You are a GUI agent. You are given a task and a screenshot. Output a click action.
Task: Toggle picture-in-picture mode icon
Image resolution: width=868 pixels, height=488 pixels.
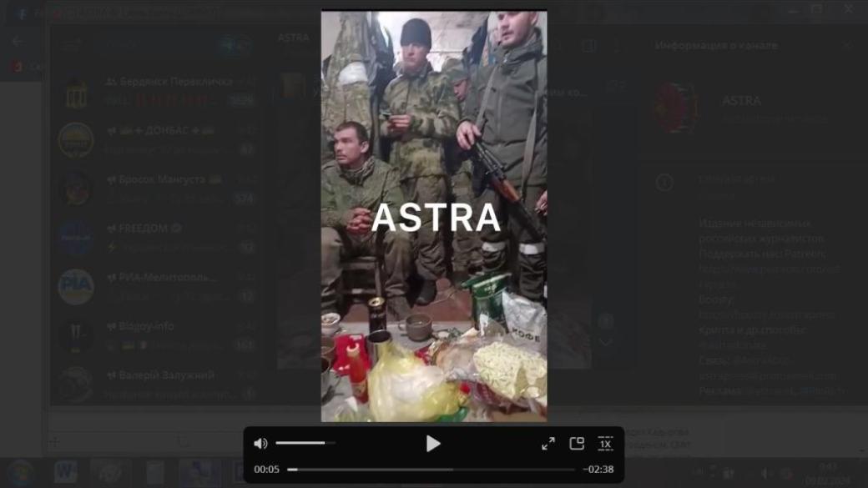[577, 444]
